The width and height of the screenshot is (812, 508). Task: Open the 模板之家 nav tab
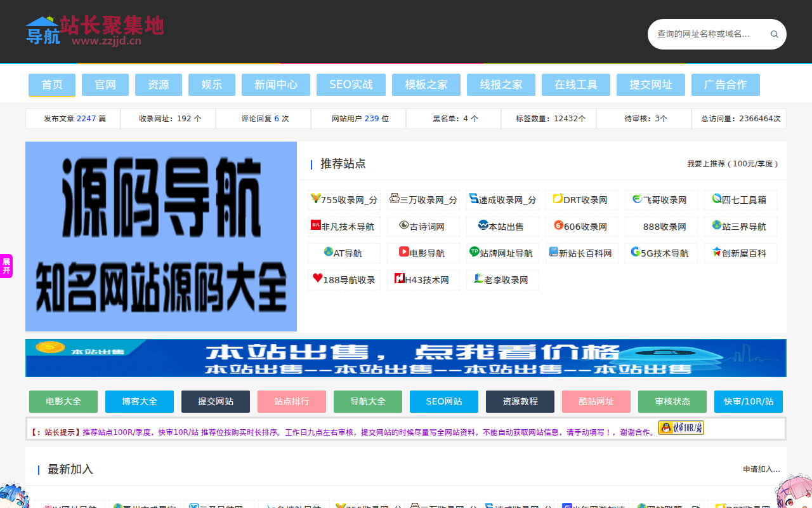[426, 85]
